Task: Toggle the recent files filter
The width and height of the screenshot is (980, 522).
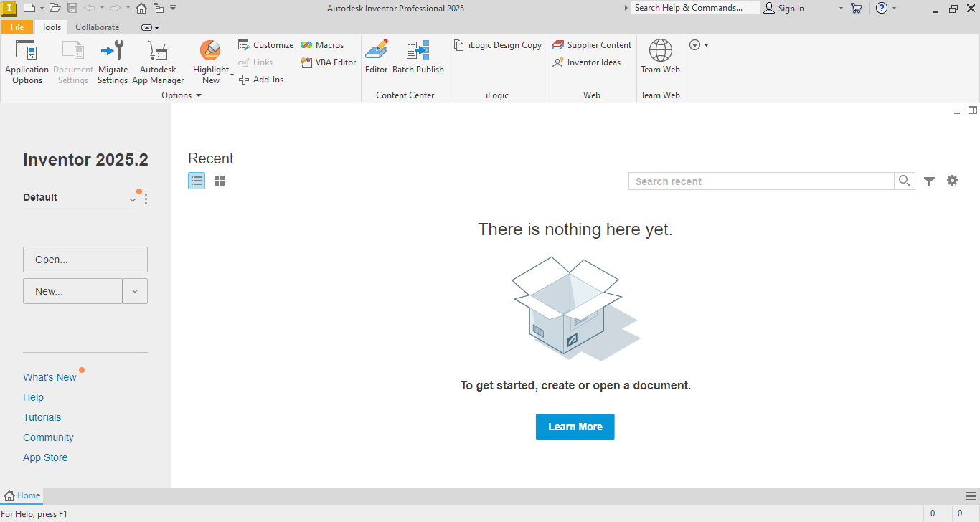Action: 929,181
